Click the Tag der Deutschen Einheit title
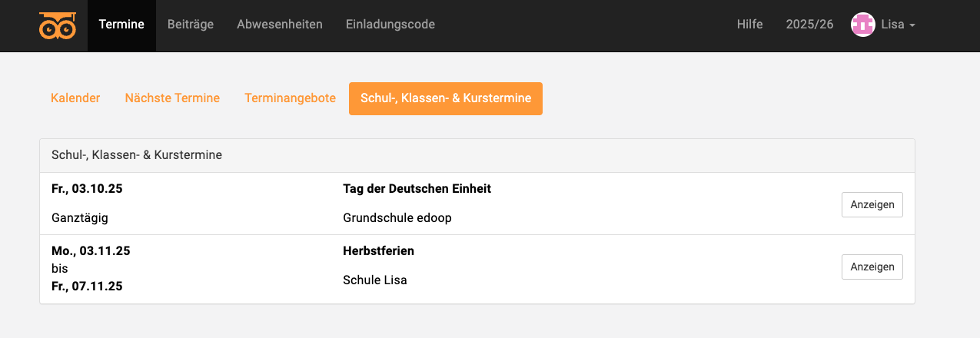Viewport: 980px width, 338px height. 417,189
